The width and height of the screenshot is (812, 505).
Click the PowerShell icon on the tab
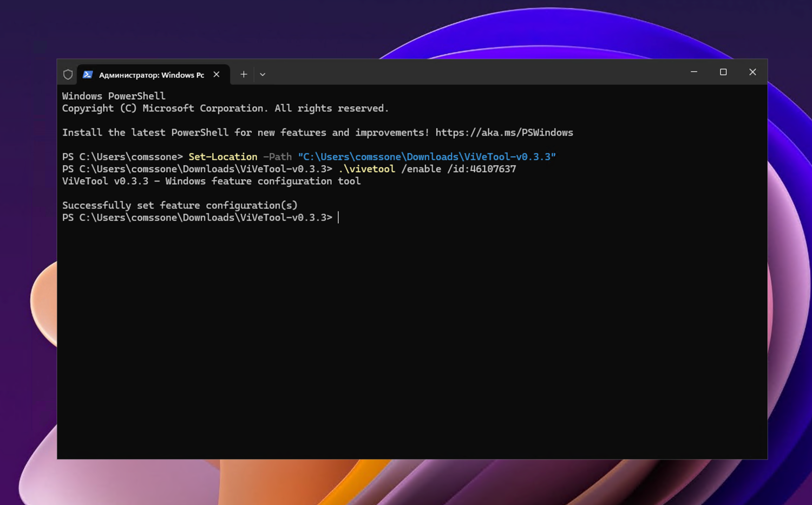tap(88, 75)
